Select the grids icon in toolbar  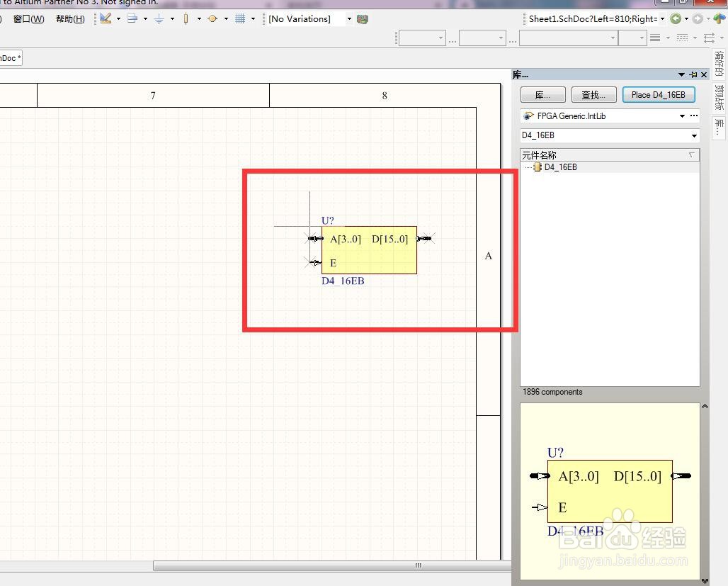pos(240,18)
